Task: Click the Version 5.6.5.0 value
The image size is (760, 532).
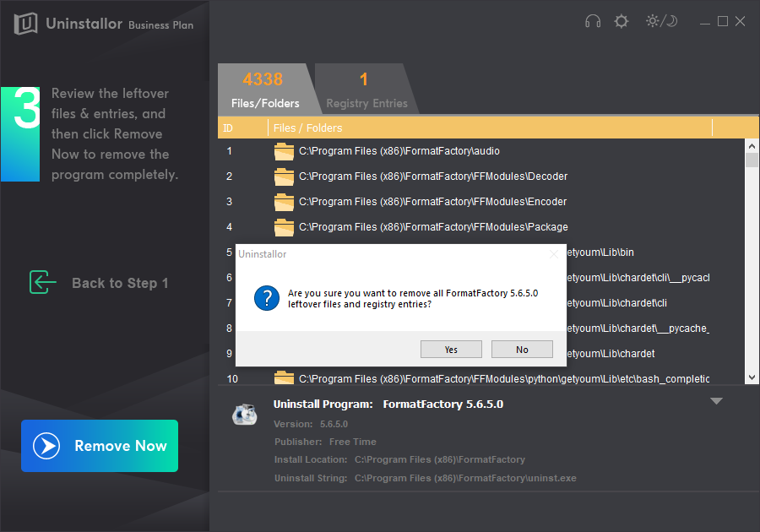Action: [x=334, y=424]
